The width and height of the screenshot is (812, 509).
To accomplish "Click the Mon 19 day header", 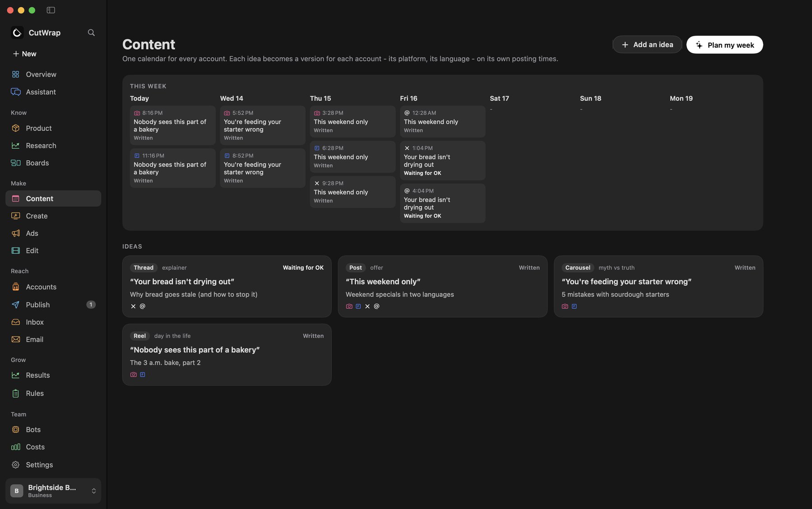I will click(681, 98).
